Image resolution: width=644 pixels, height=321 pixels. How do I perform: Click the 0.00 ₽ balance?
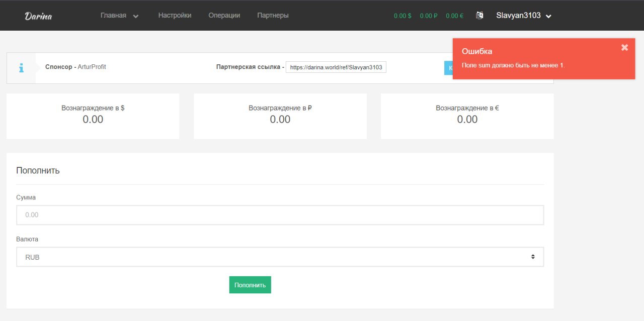click(429, 16)
